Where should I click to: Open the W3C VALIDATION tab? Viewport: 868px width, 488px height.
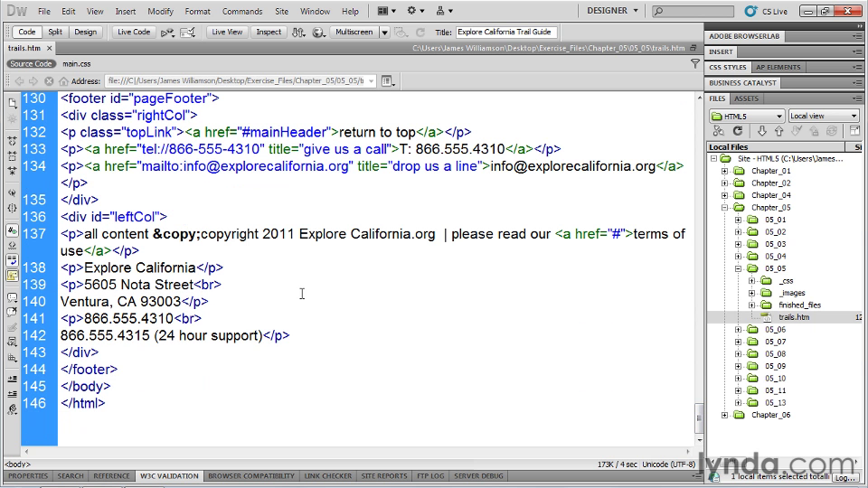(x=169, y=476)
